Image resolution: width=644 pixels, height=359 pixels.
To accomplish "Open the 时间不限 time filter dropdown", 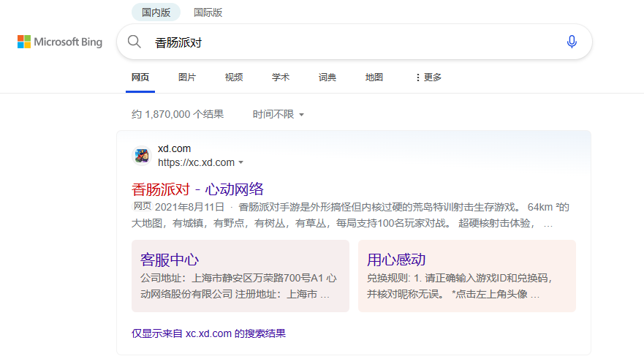I will point(278,114).
